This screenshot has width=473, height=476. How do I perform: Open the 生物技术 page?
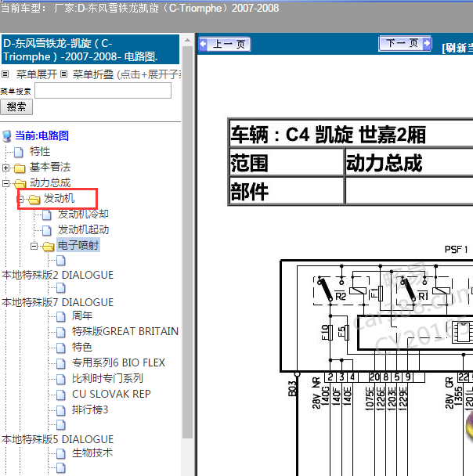[92, 453]
